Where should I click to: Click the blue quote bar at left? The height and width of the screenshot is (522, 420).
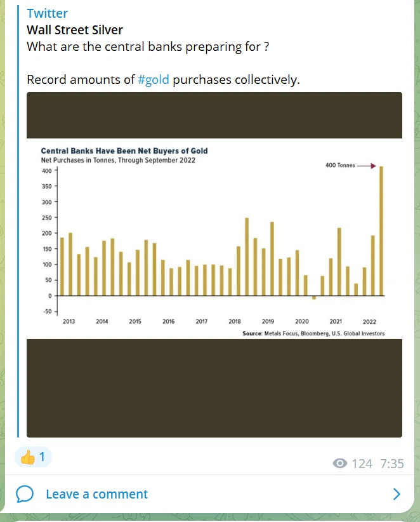[x=18, y=221]
